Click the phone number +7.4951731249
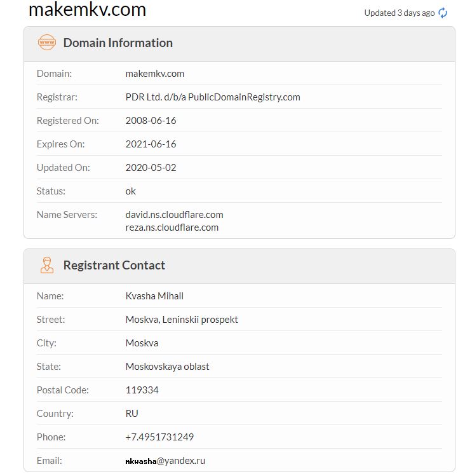The width and height of the screenshot is (458, 476). point(159,437)
